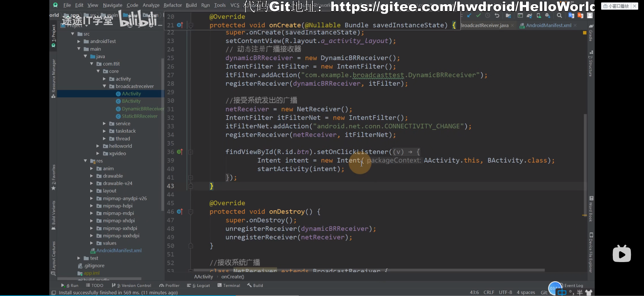This screenshot has width=644, height=296.
Task: Toggle half-width character mode in IME bar
Action: (580, 292)
